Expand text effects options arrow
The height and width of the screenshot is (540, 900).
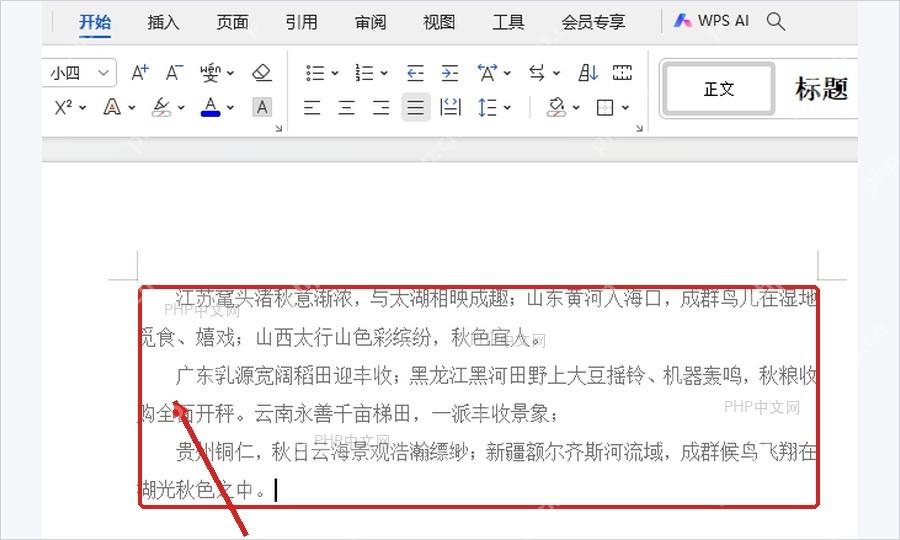pyautogui.click(x=131, y=108)
